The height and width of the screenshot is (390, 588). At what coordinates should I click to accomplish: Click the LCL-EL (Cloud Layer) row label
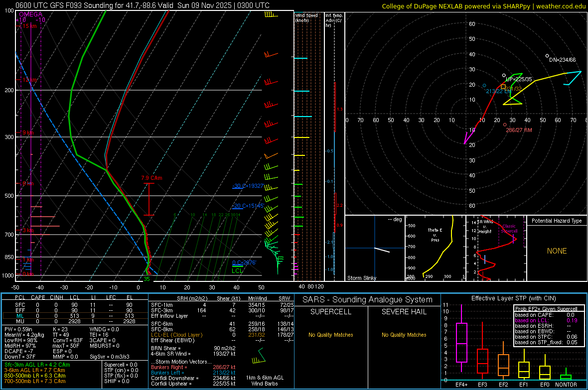point(176,335)
